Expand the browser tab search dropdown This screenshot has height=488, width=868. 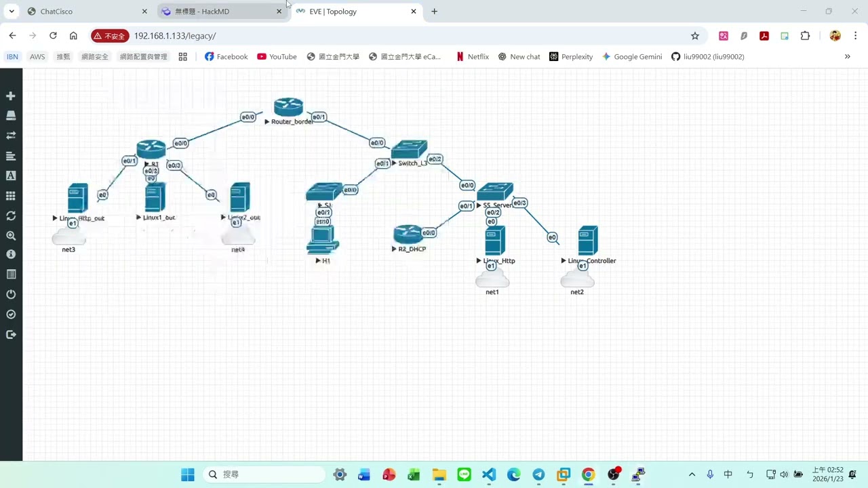[12, 12]
